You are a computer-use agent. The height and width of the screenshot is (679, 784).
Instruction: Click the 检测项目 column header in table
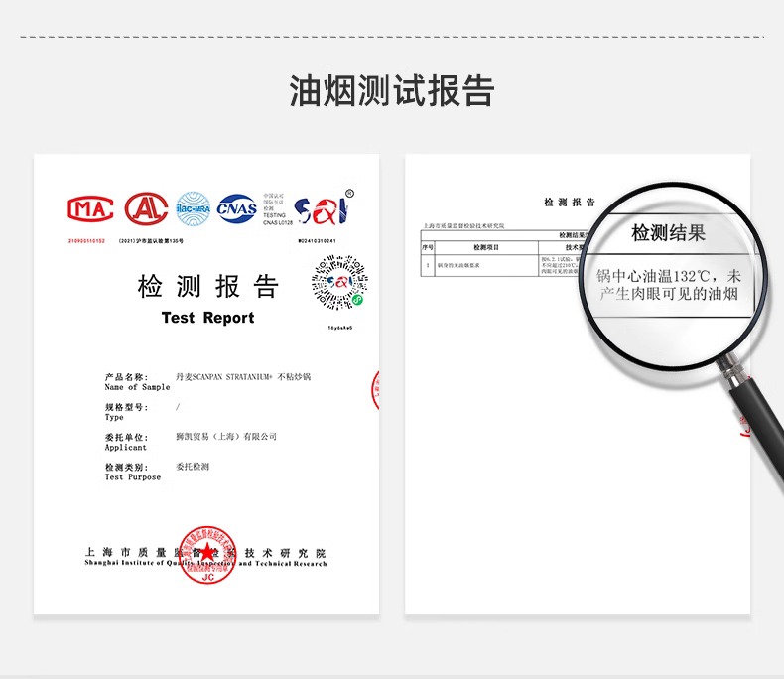(x=486, y=247)
